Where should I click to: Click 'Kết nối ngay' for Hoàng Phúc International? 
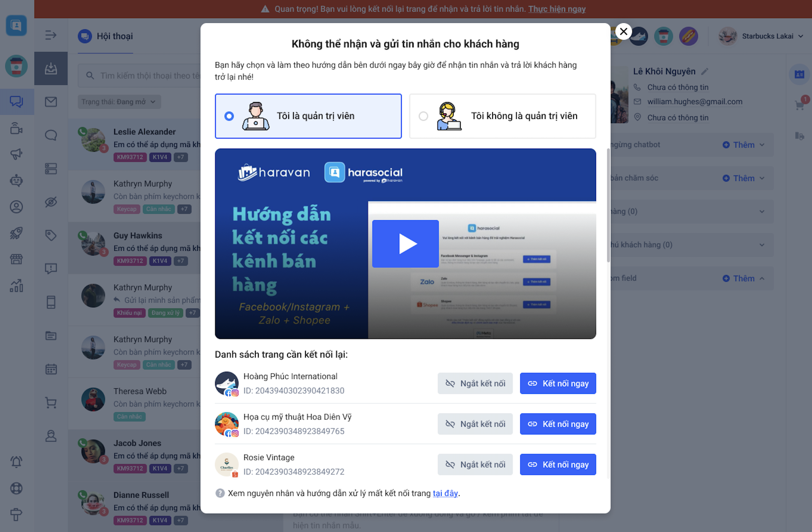point(557,383)
